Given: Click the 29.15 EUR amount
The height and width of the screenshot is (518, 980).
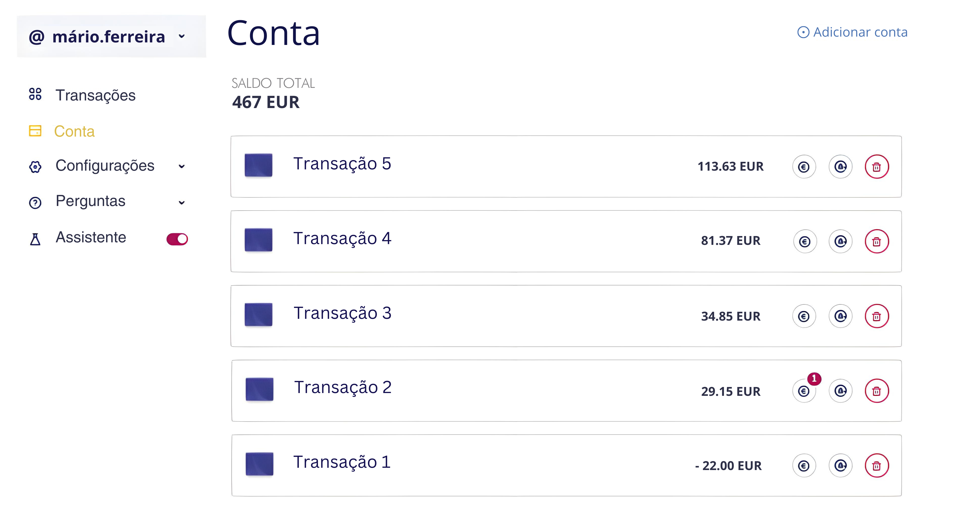Looking at the screenshot, I should point(730,391).
